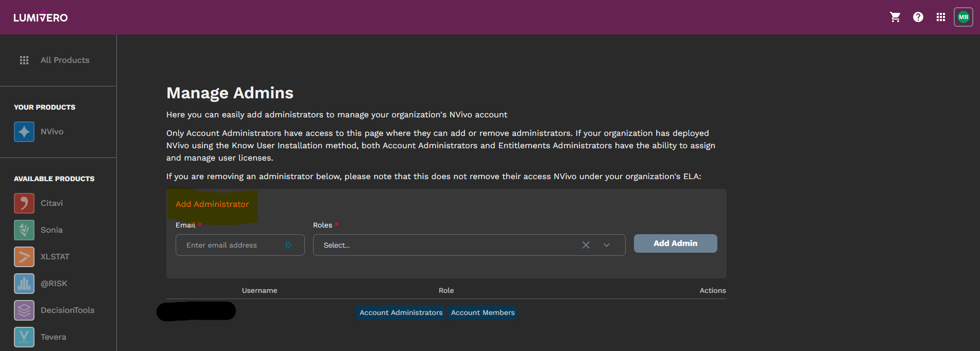Open the DecisionTools label in sidebar
The image size is (980, 351).
[67, 310]
